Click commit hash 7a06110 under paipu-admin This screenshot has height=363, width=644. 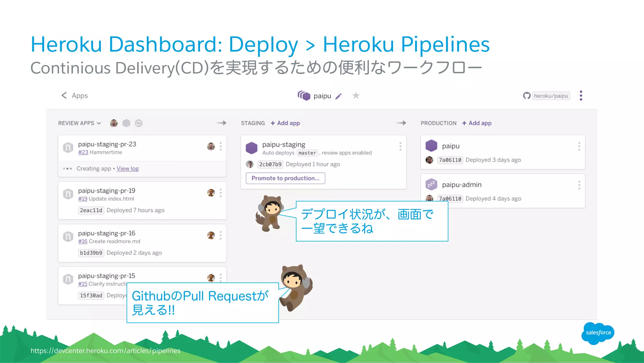[450, 199]
